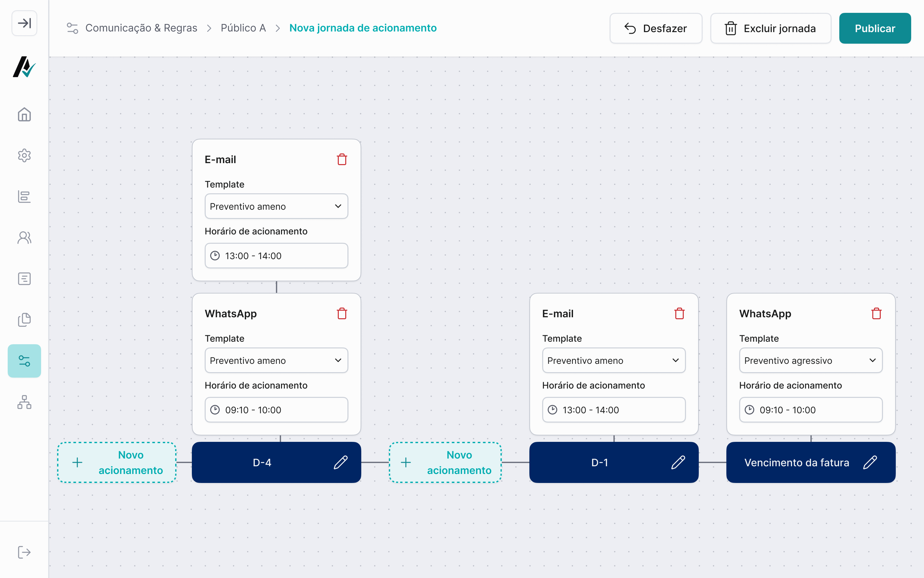
Task: Delete the WhatsApp card above Vencimento da fatura
Action: 877,313
